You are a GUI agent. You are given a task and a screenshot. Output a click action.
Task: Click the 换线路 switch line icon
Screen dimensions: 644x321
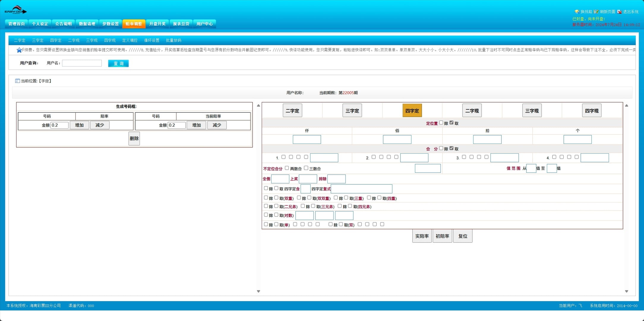coord(577,12)
